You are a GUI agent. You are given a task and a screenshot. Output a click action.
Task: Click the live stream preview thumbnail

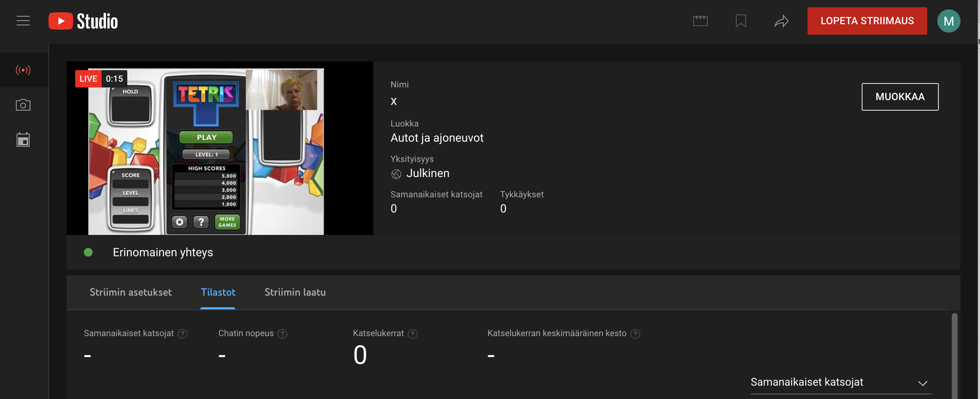tap(220, 148)
